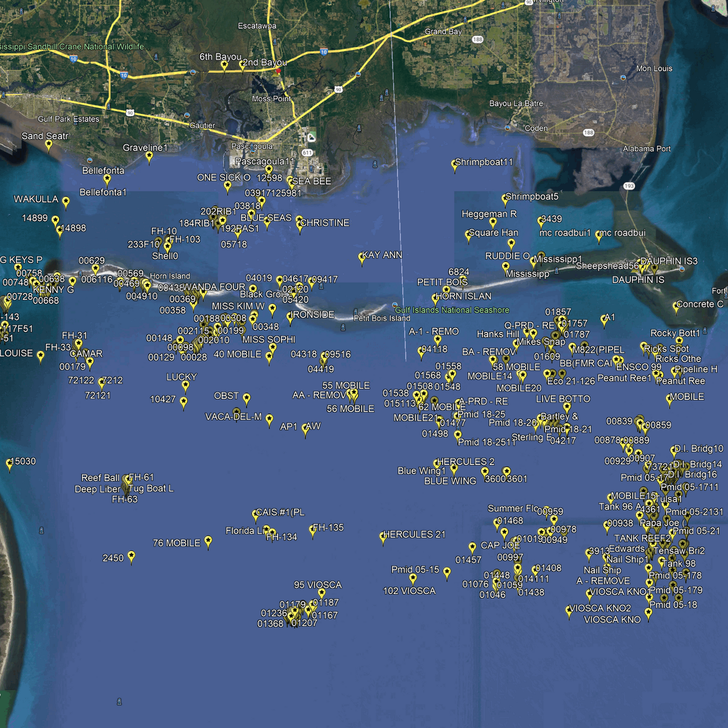Image resolution: width=728 pixels, height=728 pixels.
Task: Select the Bayou La Batre label
Action: 516,103
